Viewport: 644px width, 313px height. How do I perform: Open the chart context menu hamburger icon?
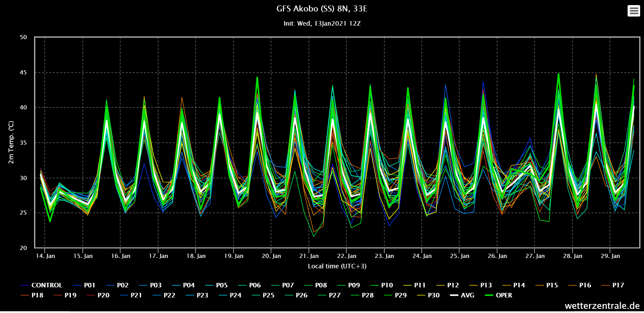[634, 11]
